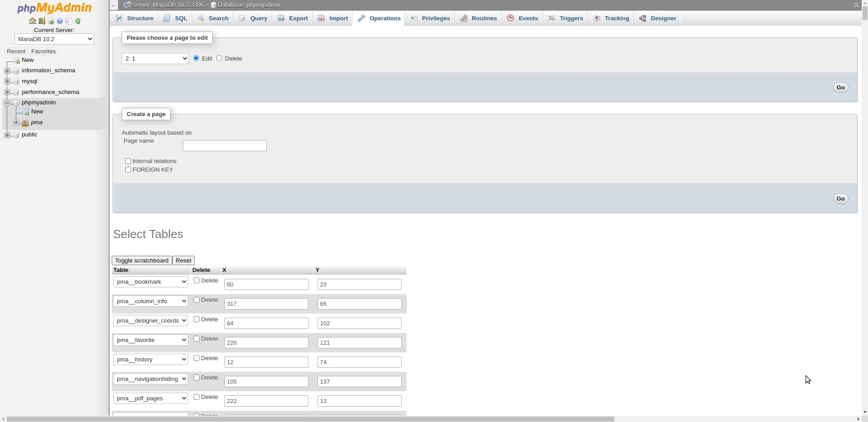Click the server icon in the breadcrumb
Viewport: 868px width, 422px height.
tap(128, 5)
